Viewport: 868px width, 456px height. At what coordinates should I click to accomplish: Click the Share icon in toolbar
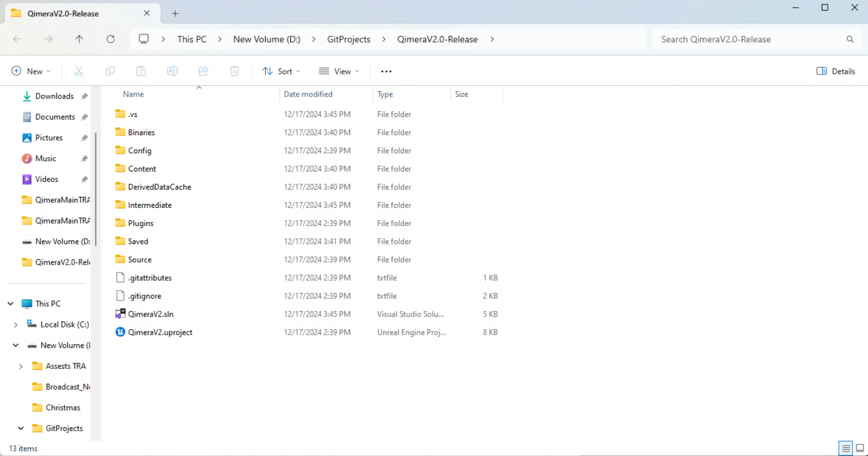click(203, 71)
